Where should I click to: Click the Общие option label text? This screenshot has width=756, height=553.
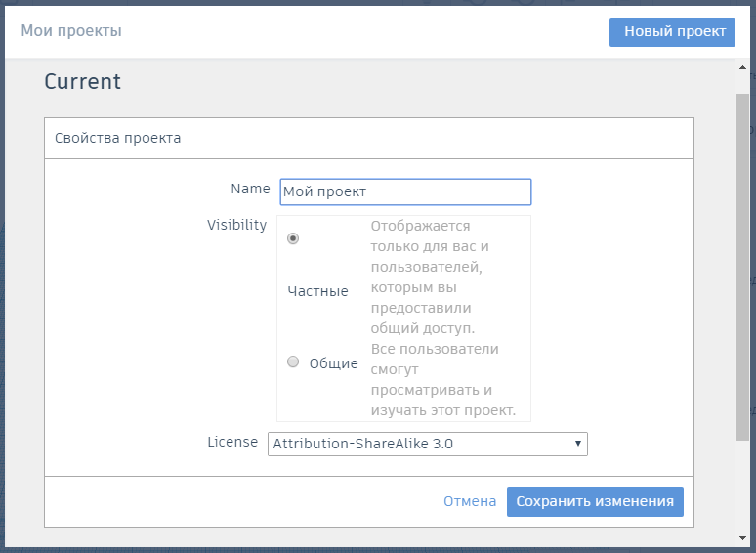coord(333,363)
